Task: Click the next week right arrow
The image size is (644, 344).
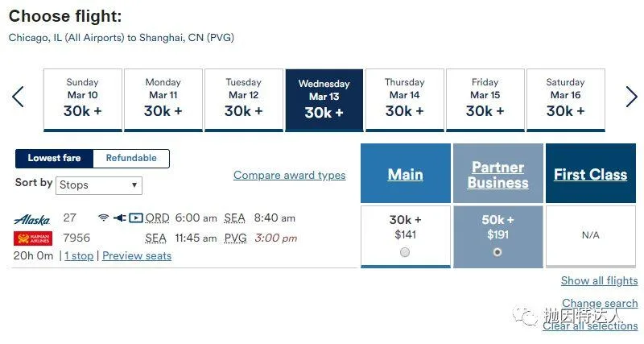Action: pyautogui.click(x=631, y=97)
